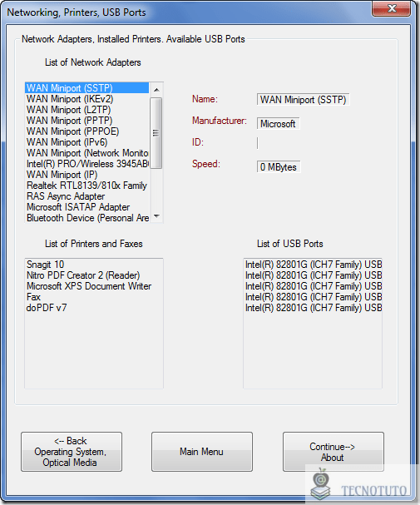Select Intel(R) PRO/Wireless 3945ABG adapter
Image resolution: width=420 pixels, height=505 pixels.
coord(86,164)
